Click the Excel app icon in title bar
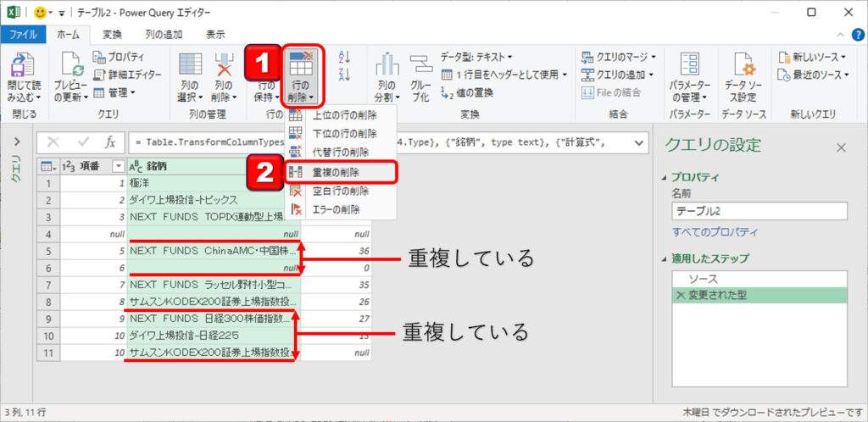The height and width of the screenshot is (422, 868). pyautogui.click(x=14, y=12)
